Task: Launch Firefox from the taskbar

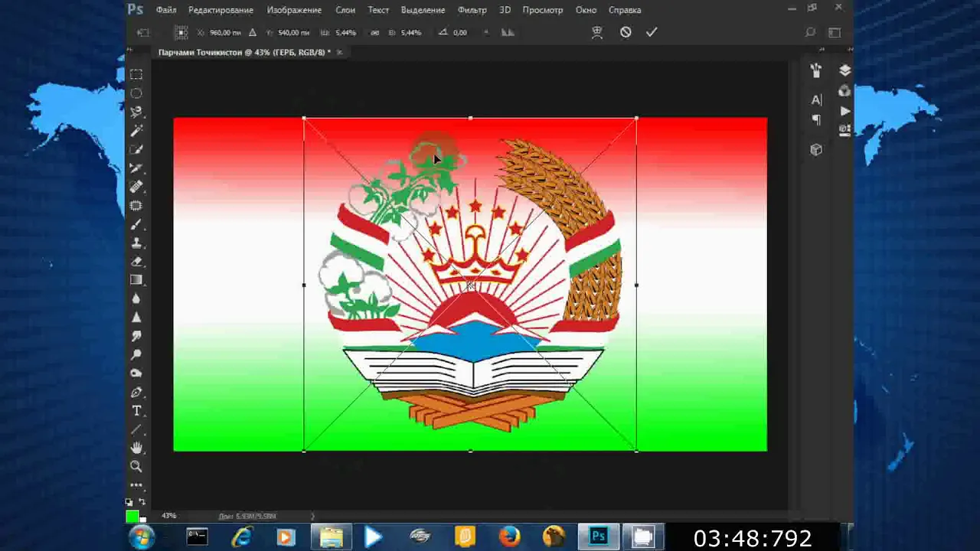Action: click(508, 537)
